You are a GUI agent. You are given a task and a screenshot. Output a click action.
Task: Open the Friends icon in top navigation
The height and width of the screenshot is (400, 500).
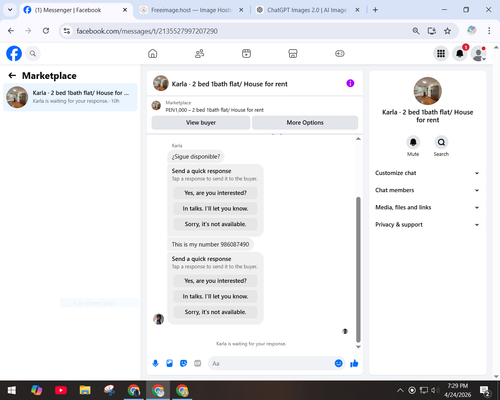199,53
